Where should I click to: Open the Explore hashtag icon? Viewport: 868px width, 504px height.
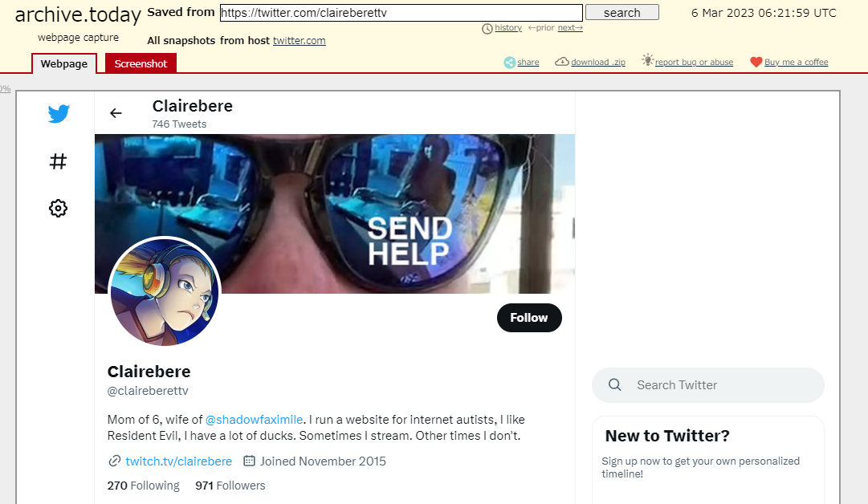58,161
